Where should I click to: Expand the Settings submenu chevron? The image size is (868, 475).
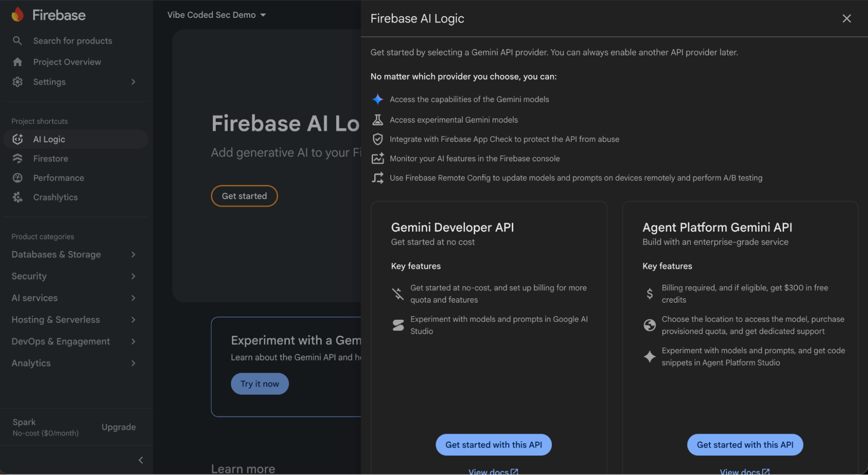[133, 82]
